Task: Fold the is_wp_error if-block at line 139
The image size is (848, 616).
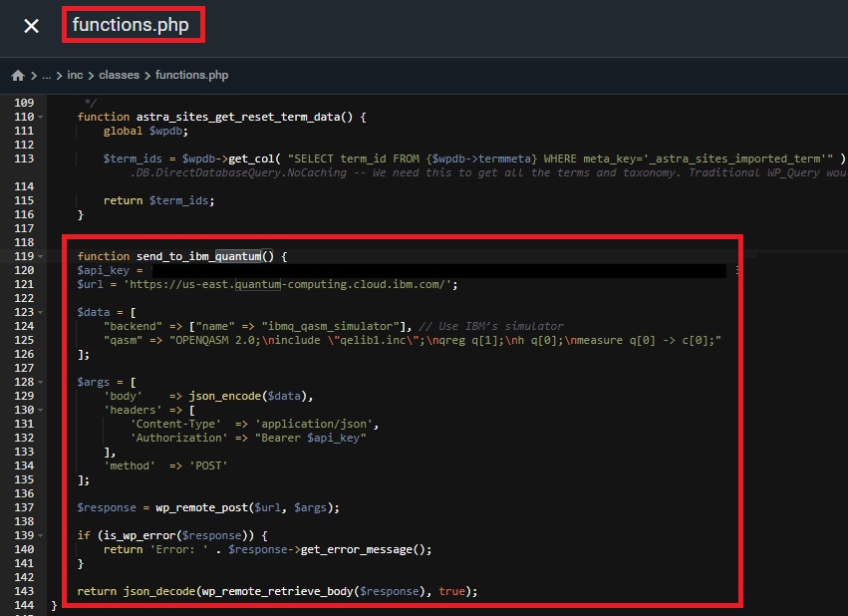Action: (x=40, y=535)
